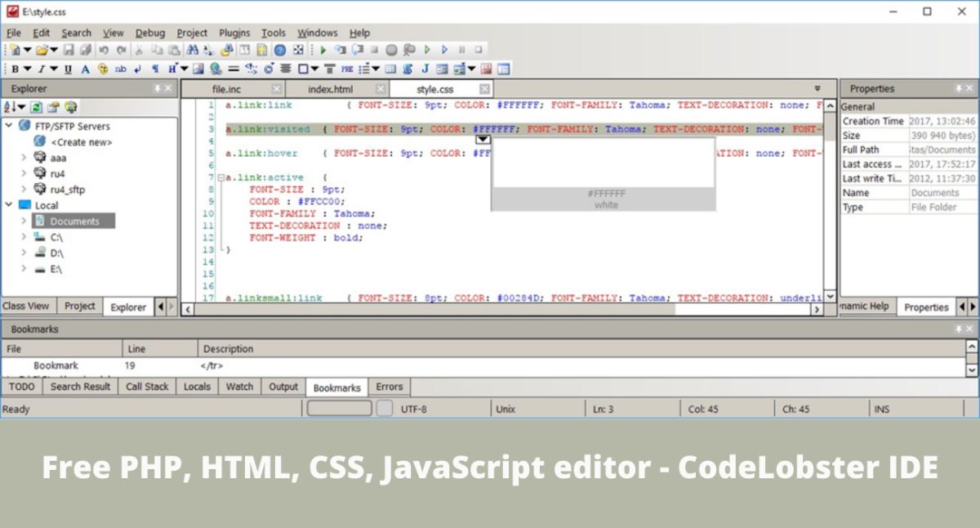Screen dimensions: 980x528
Task: Collapse the a.link:active code fold marker
Action: click(x=220, y=177)
